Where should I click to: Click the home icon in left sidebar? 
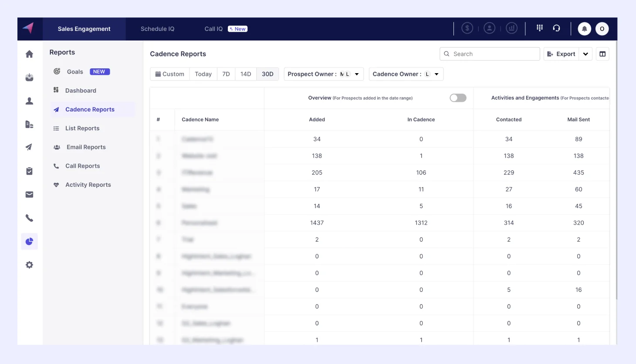29,54
